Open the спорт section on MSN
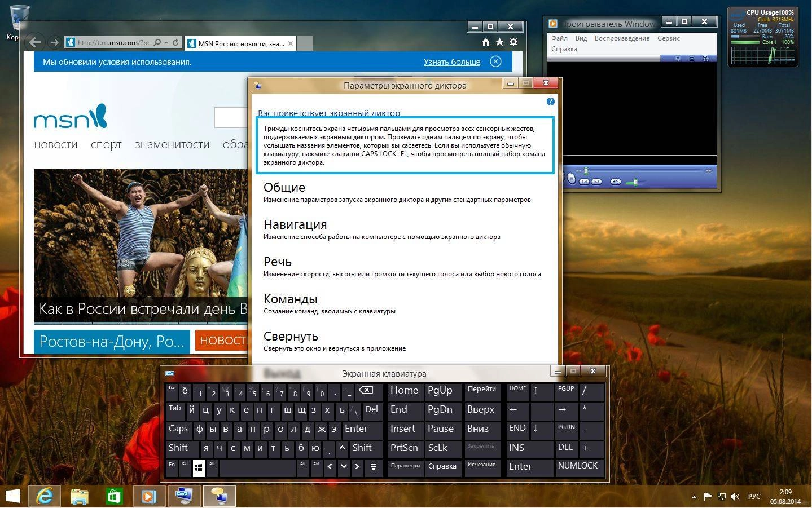This screenshot has height=508, width=812. coord(106,144)
